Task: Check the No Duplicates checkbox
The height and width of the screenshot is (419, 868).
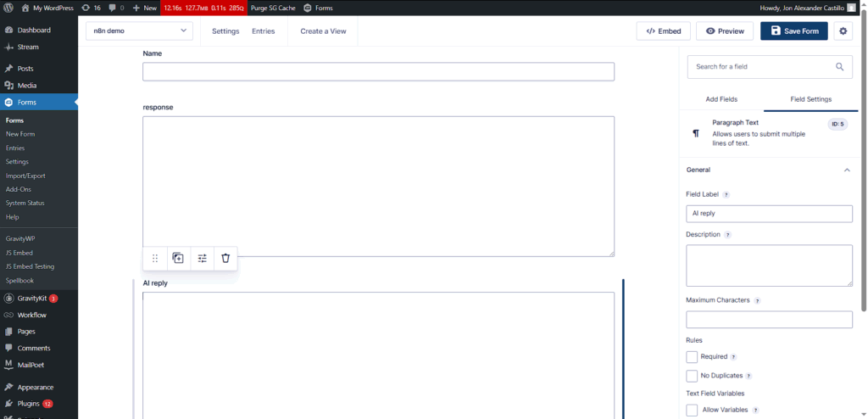Action: pos(692,376)
